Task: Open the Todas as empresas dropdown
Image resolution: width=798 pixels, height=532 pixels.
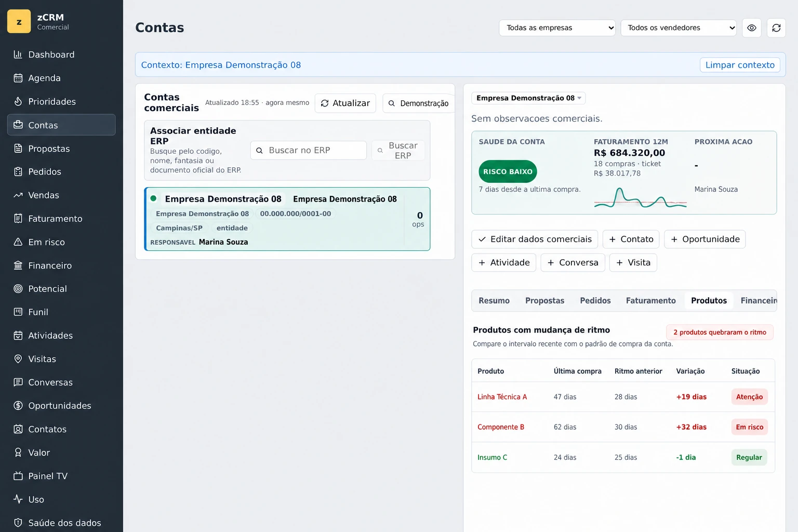Action: point(557,28)
